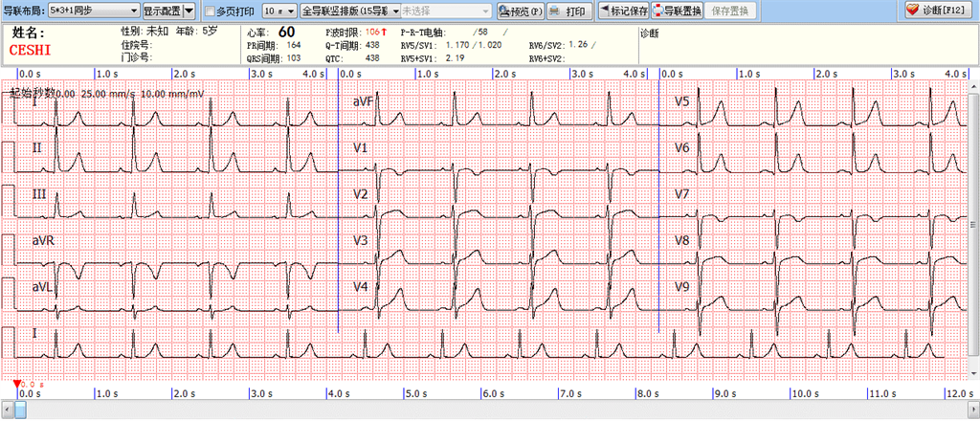Screen dimensions: 980x421
Task: Open the 全导联竖排版 template dropdown
Action: [x=346, y=11]
